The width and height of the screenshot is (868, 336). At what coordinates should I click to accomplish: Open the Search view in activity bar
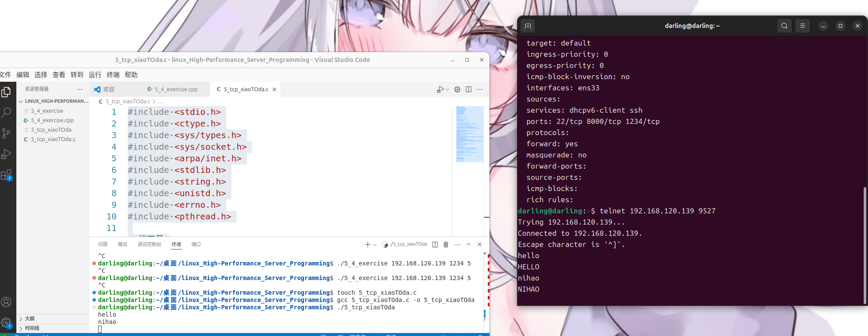pos(6,113)
